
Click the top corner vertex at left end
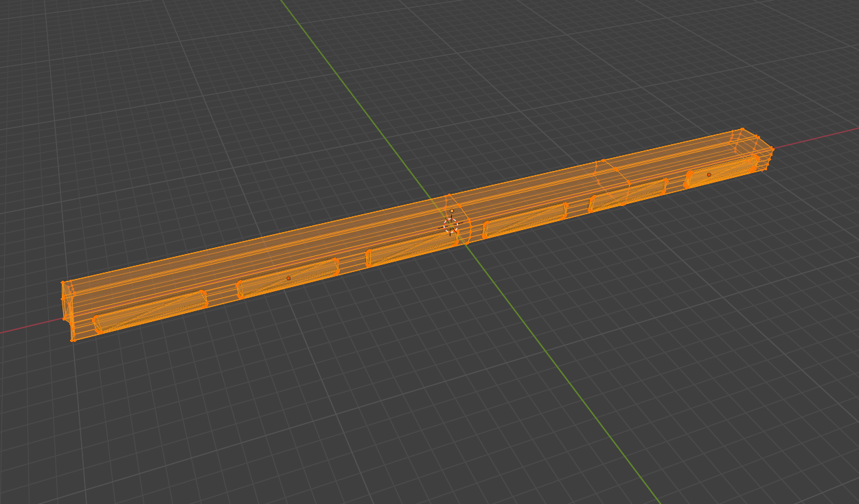pyautogui.click(x=62, y=282)
